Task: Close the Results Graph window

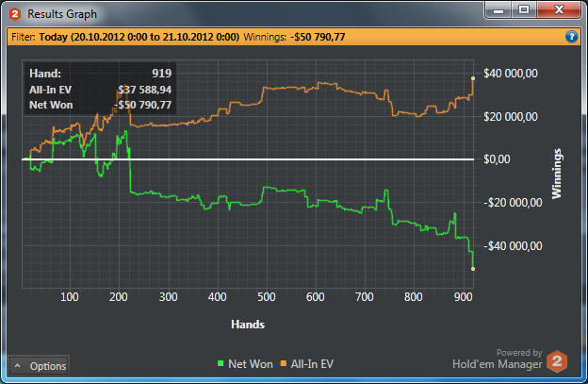Action: click(559, 9)
